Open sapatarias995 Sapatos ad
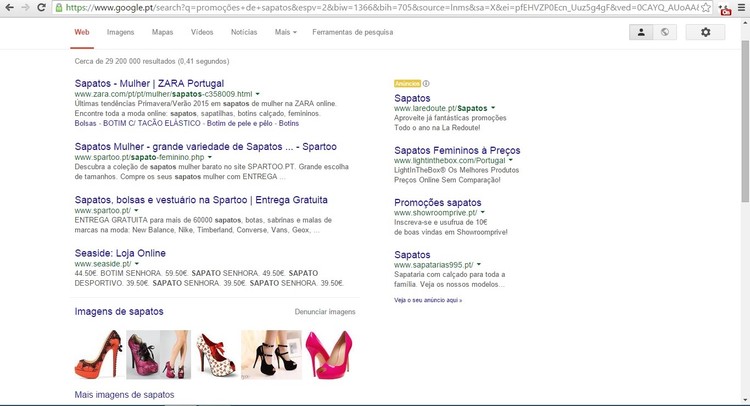Image resolution: width=750 pixels, height=406 pixels. [x=412, y=254]
